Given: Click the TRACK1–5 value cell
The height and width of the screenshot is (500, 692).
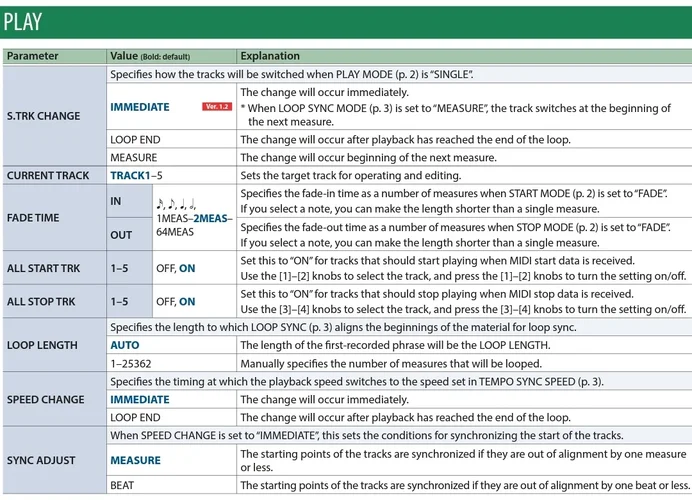Looking at the screenshot, I should (171, 176).
